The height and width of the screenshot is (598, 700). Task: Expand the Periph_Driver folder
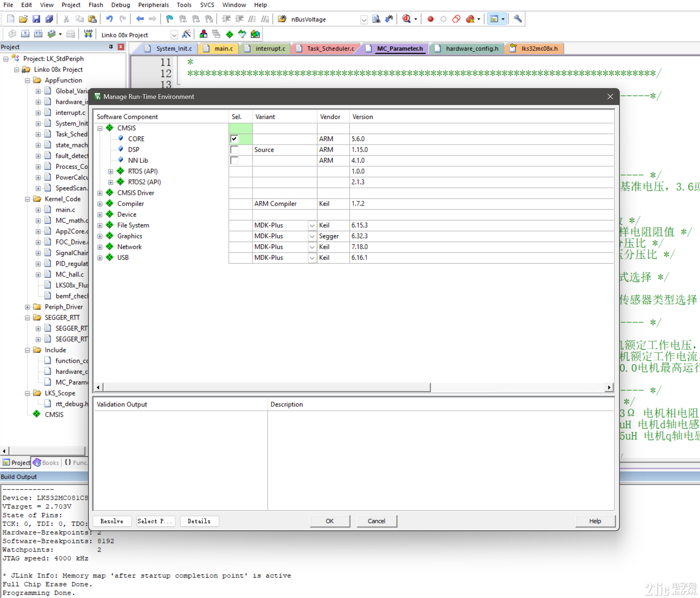[27, 307]
